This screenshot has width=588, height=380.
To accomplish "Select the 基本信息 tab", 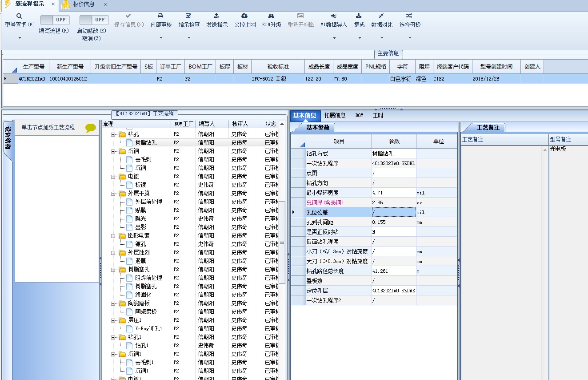I will (304, 116).
